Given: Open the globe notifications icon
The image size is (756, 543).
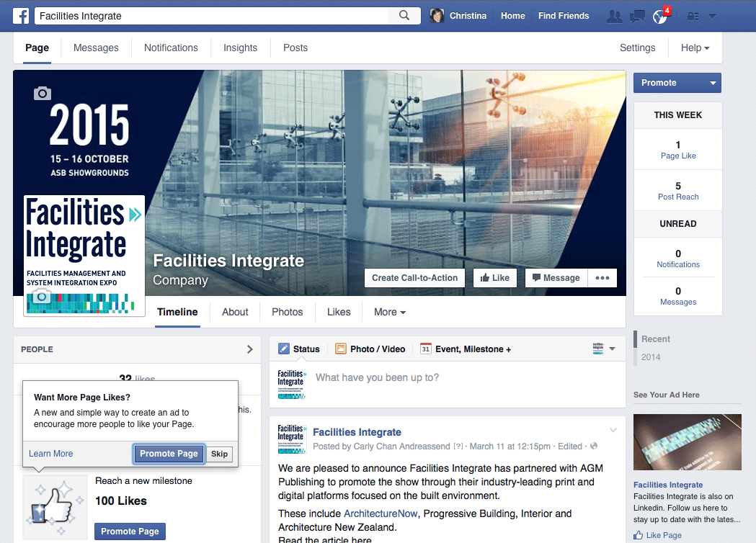Looking at the screenshot, I should tap(659, 17).
